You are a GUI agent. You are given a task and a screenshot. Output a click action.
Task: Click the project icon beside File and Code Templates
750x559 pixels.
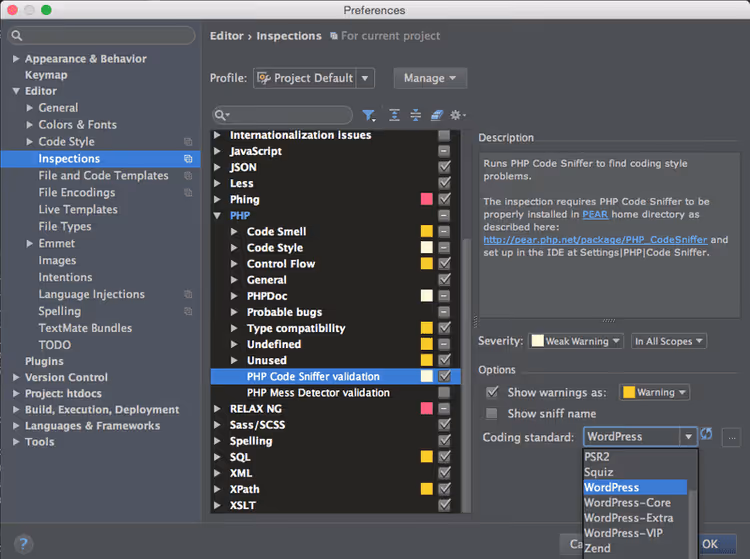(188, 175)
